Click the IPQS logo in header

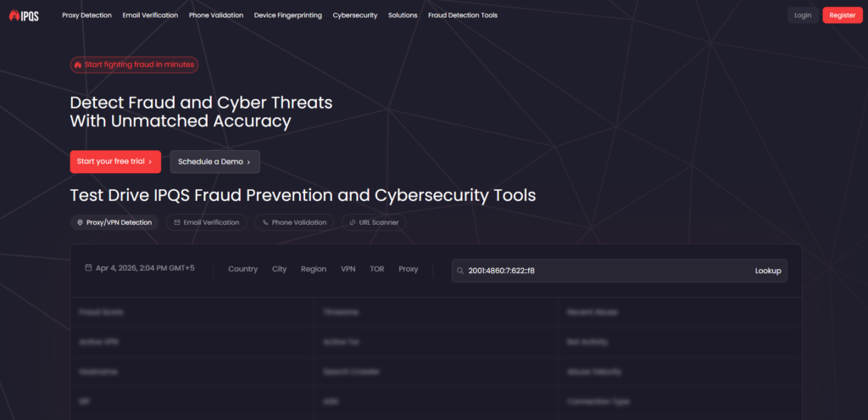coord(24,15)
